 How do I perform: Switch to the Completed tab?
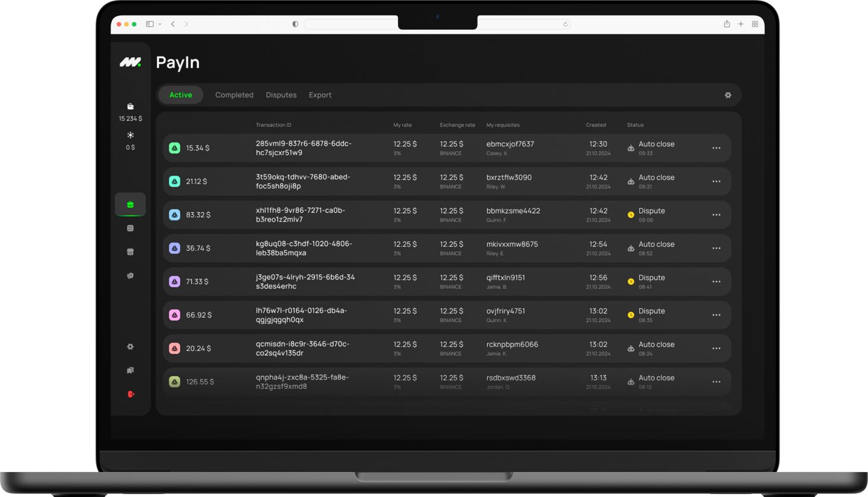pyautogui.click(x=234, y=95)
